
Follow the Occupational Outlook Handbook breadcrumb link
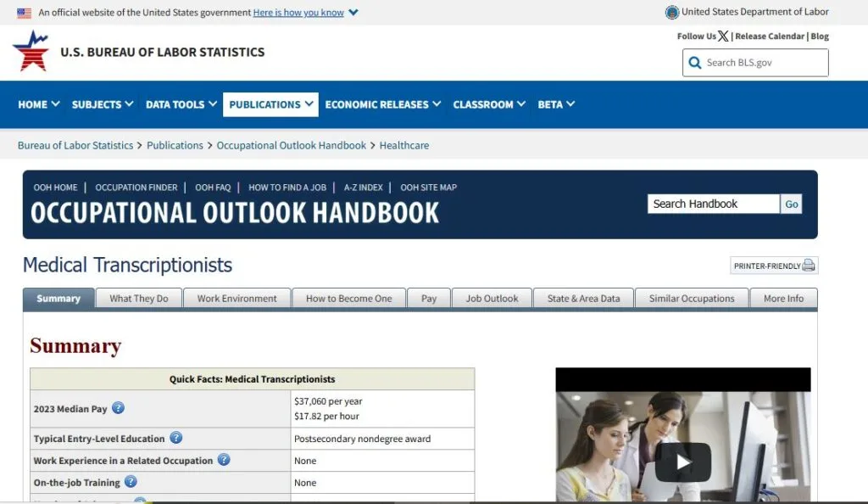pyautogui.click(x=291, y=145)
